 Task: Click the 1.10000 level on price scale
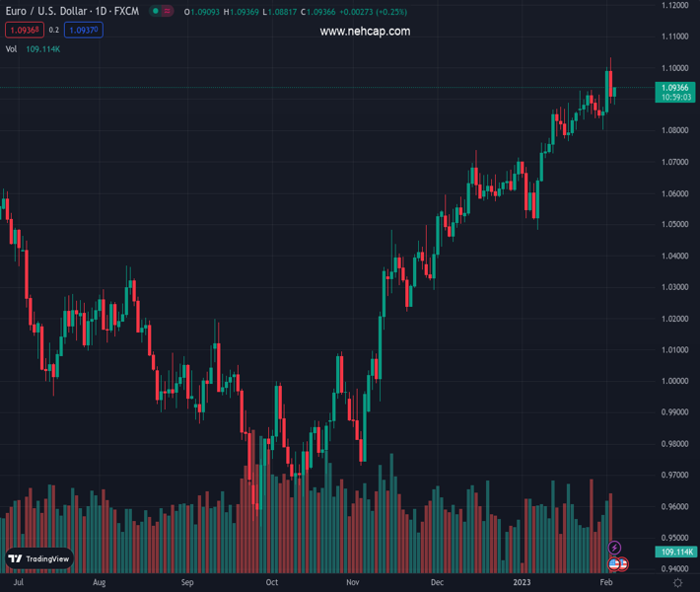click(x=675, y=68)
